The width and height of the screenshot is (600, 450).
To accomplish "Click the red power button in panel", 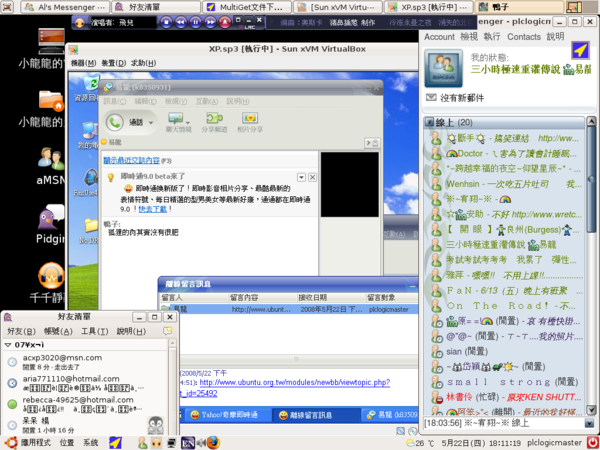I will [x=592, y=443].
